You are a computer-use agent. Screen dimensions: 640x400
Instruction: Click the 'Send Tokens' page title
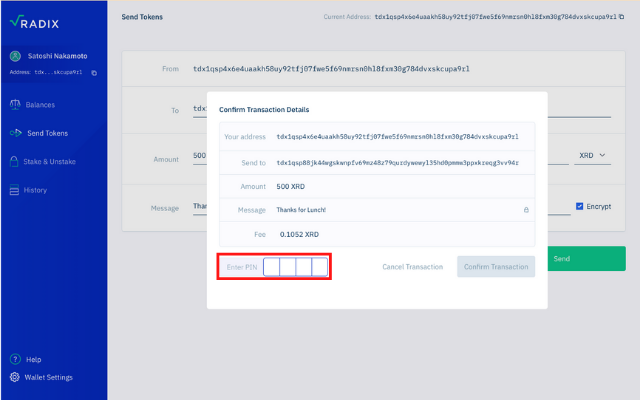pos(142,17)
